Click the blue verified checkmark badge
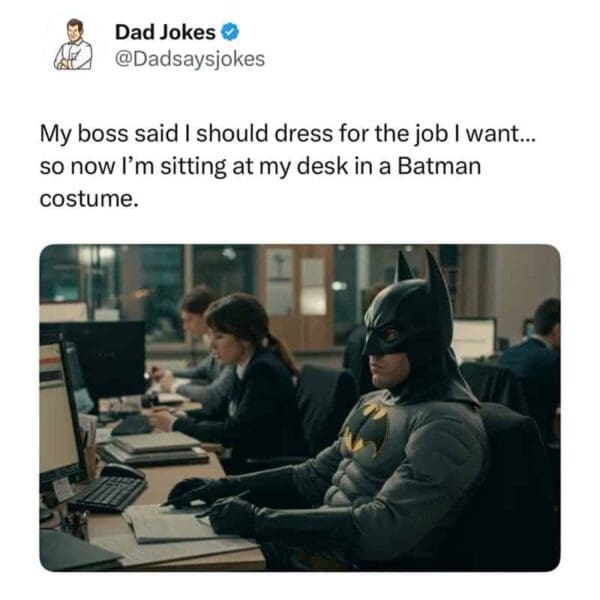Screen dimensions: 600x600 [x=230, y=32]
